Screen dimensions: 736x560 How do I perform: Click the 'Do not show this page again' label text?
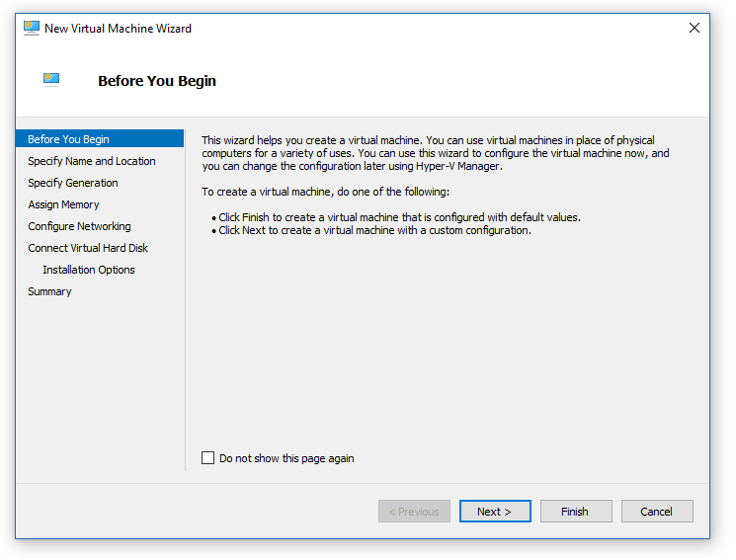(286, 458)
